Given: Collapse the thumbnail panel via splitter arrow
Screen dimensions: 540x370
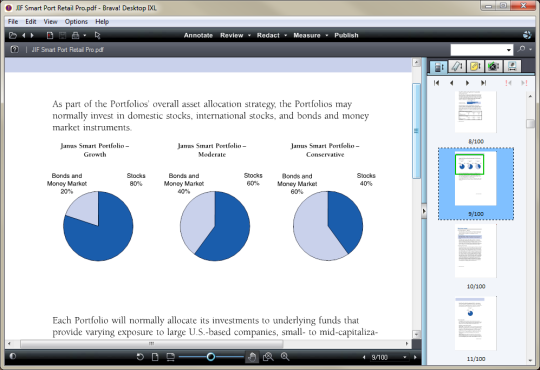Looking at the screenshot, I should tap(424, 211).
